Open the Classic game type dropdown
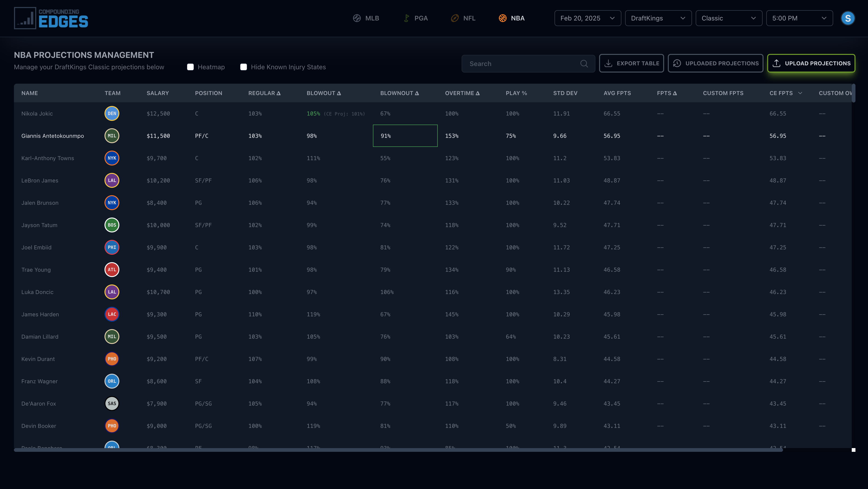The height and width of the screenshot is (489, 868). pos(729,18)
